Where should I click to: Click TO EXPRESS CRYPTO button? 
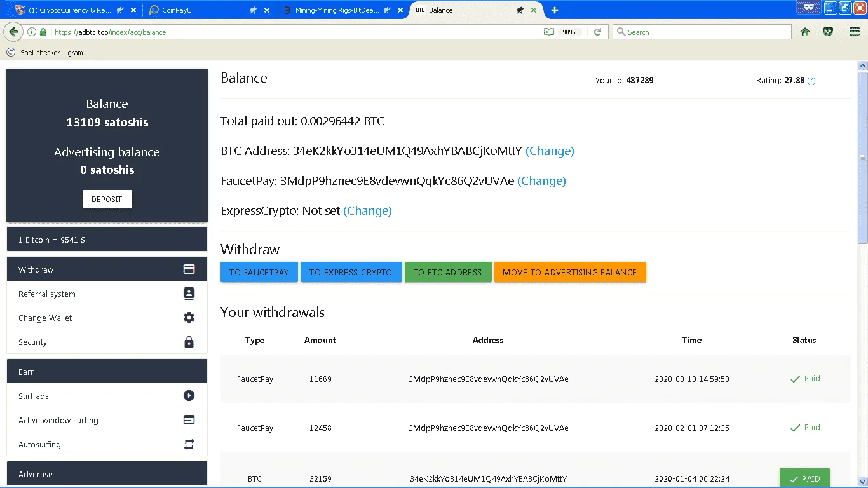pyautogui.click(x=351, y=272)
